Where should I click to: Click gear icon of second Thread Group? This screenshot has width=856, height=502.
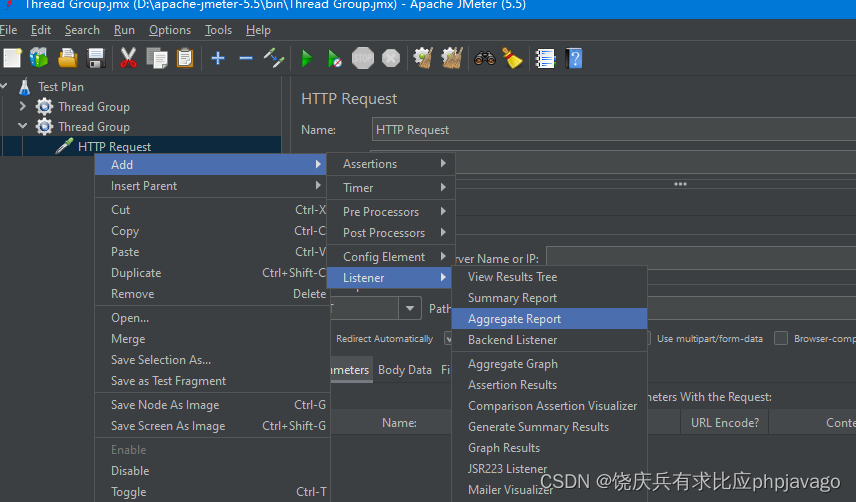pos(44,127)
